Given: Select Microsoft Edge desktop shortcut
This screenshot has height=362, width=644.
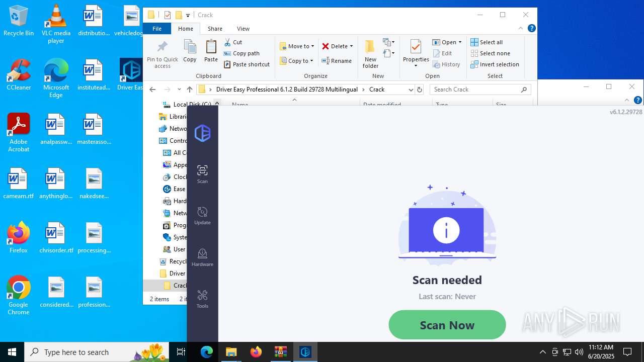Looking at the screenshot, I should coord(56,78).
